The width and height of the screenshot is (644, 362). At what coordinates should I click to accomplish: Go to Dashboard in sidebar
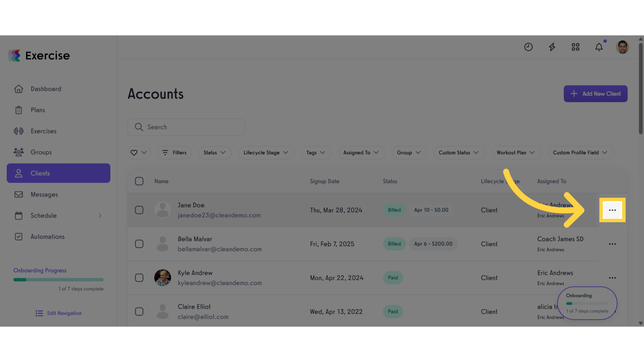[58, 89]
